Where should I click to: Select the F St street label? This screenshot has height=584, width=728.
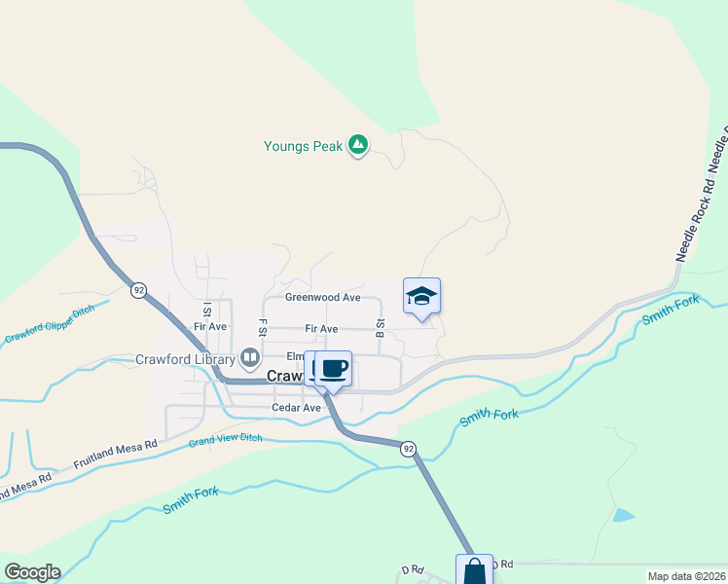263,327
